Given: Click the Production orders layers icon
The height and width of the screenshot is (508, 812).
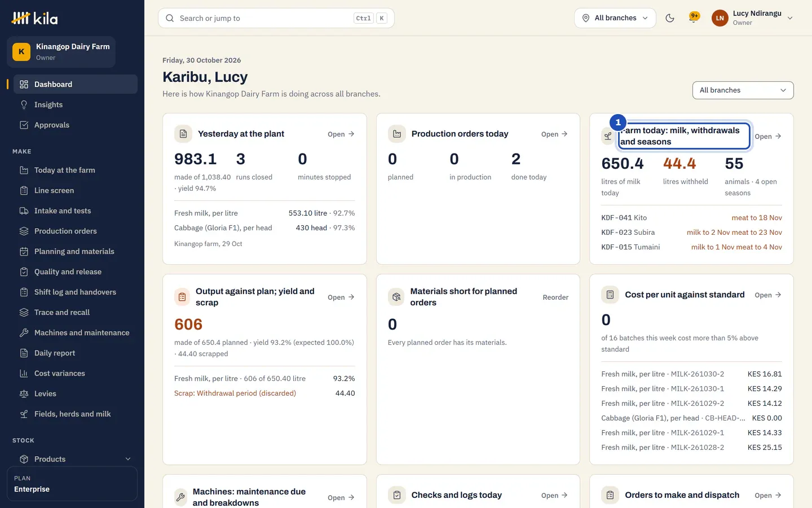Looking at the screenshot, I should (24, 231).
